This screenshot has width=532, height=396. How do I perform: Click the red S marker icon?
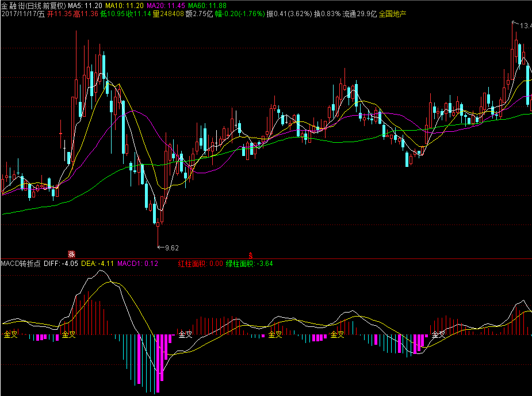[x=251, y=256]
